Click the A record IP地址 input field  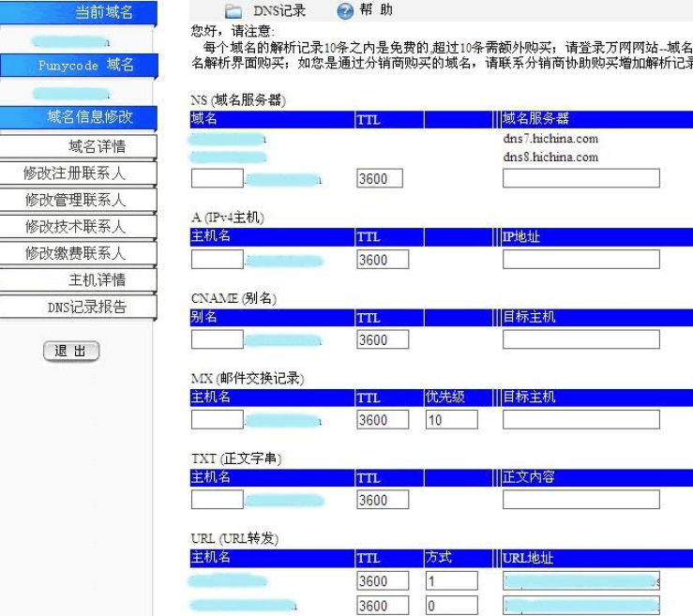pyautogui.click(x=580, y=259)
